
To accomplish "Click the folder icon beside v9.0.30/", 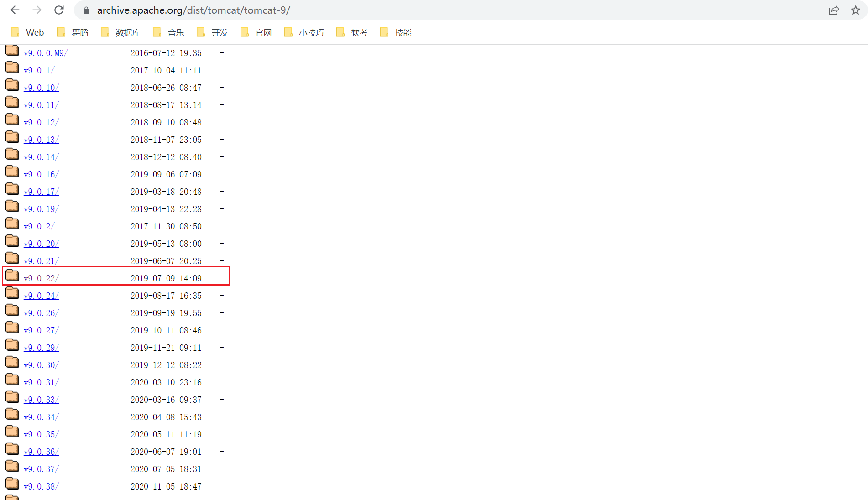I will click(12, 362).
